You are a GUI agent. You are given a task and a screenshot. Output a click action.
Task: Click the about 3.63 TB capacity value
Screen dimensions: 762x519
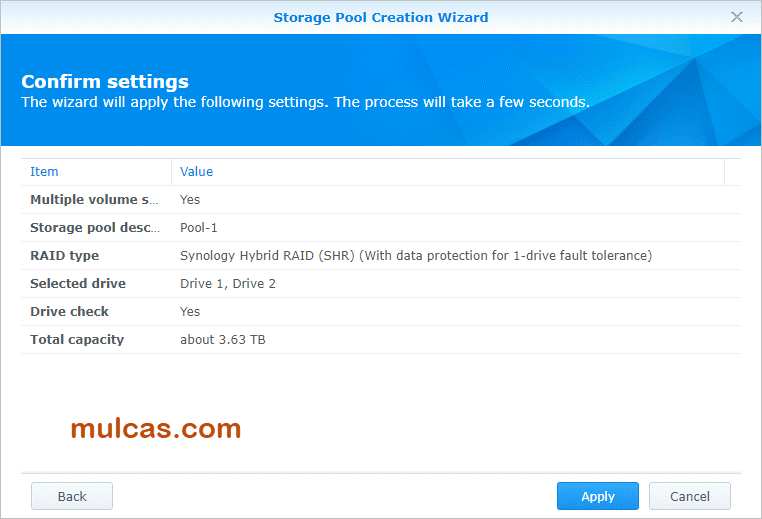(223, 340)
